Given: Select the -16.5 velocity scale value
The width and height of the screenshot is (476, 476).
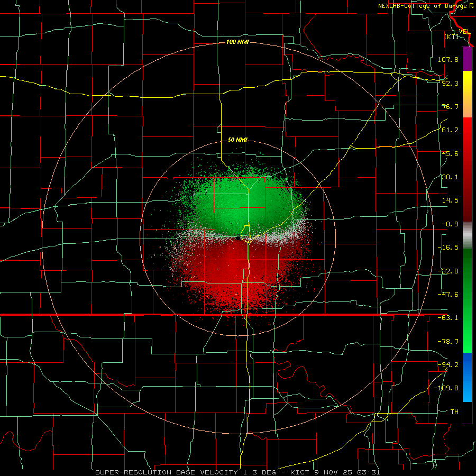Looking at the screenshot, I should pos(448,248).
